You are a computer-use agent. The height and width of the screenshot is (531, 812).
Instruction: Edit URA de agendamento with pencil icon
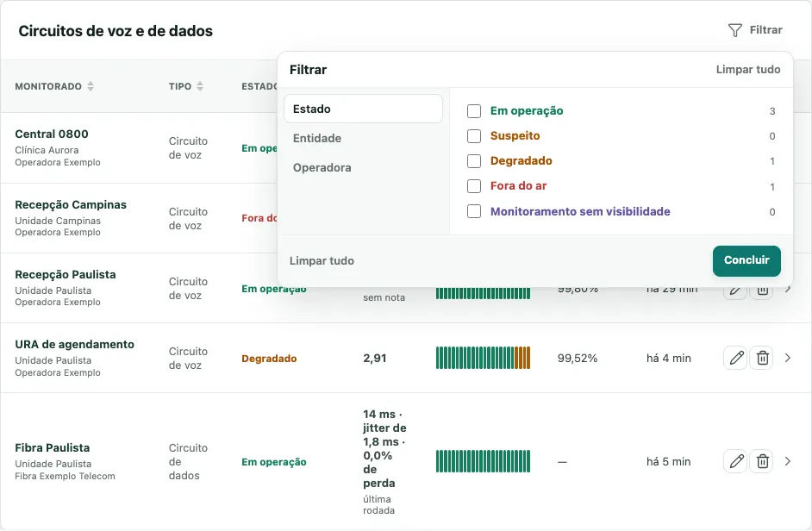click(x=735, y=358)
